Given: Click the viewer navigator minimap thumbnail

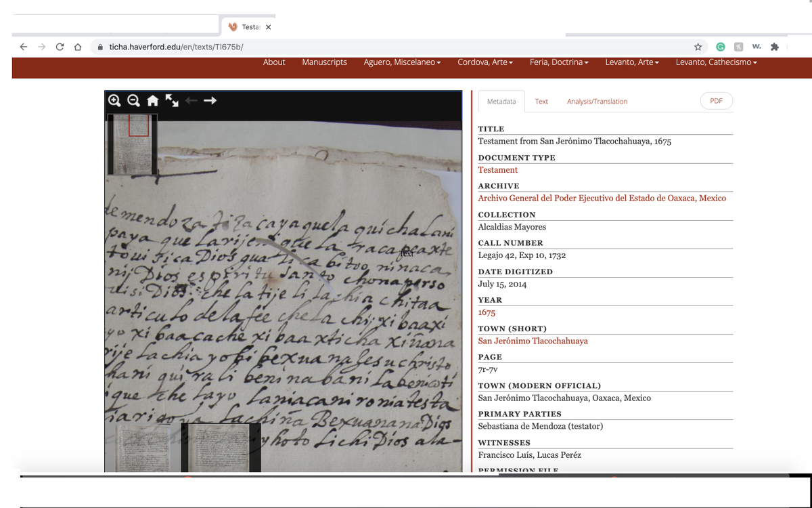Looking at the screenshot, I should click(x=133, y=144).
